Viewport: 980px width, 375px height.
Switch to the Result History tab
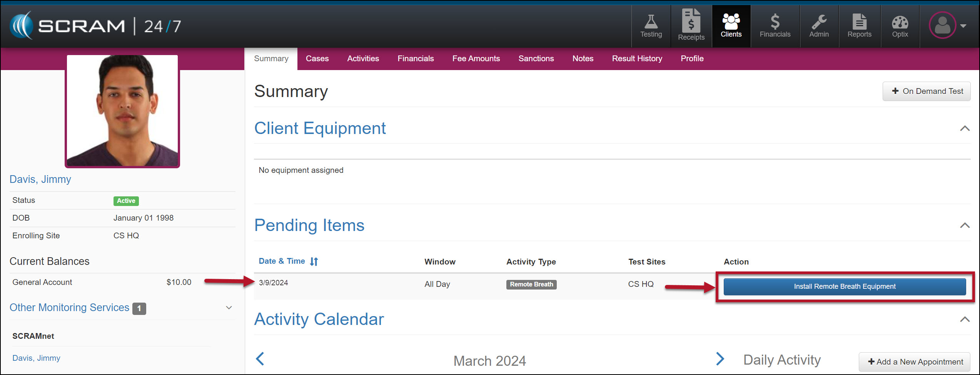[637, 59]
